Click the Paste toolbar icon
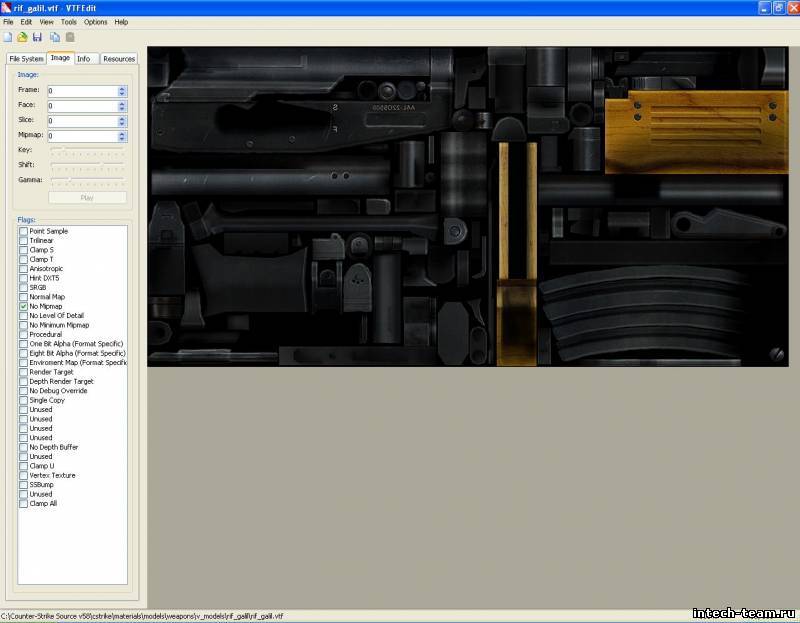800x623 pixels. pos(70,37)
